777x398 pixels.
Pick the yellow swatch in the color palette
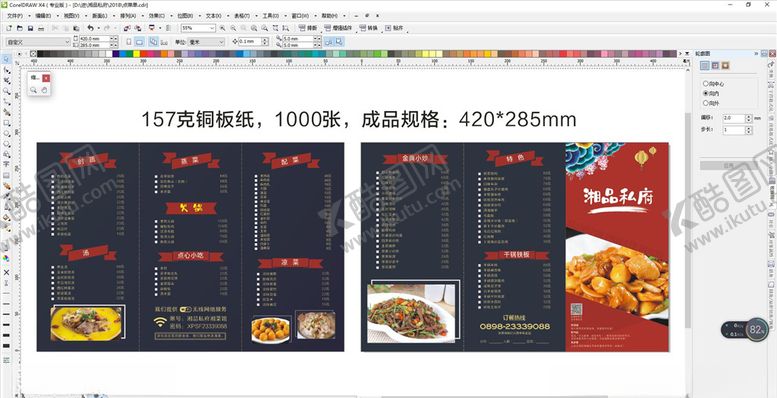point(137,54)
